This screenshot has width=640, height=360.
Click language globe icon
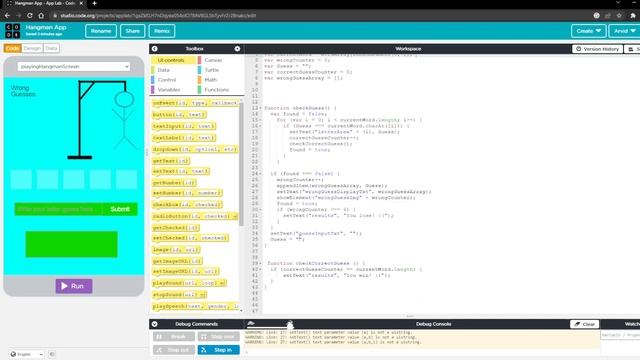[x=13, y=354]
